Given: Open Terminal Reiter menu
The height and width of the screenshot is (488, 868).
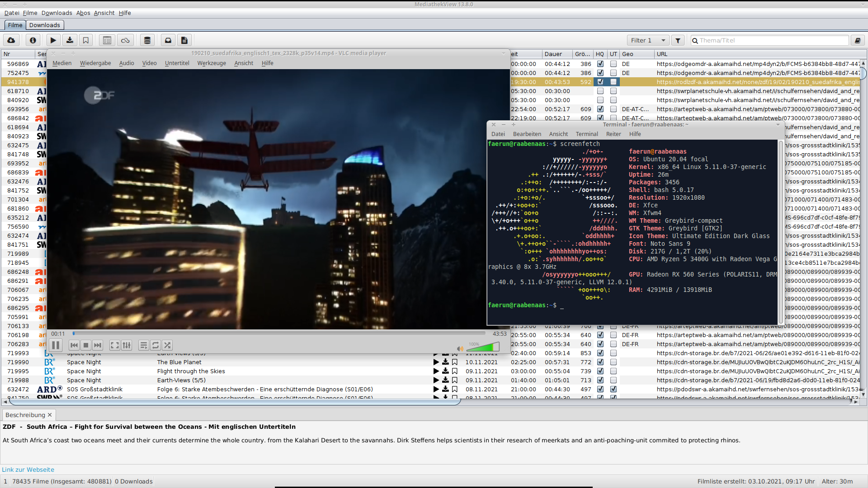Looking at the screenshot, I should [x=613, y=134].
